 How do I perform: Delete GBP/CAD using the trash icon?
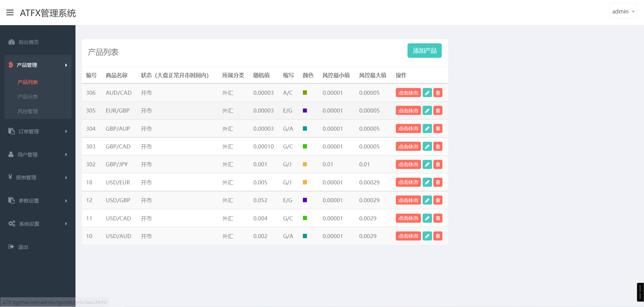pyautogui.click(x=438, y=146)
